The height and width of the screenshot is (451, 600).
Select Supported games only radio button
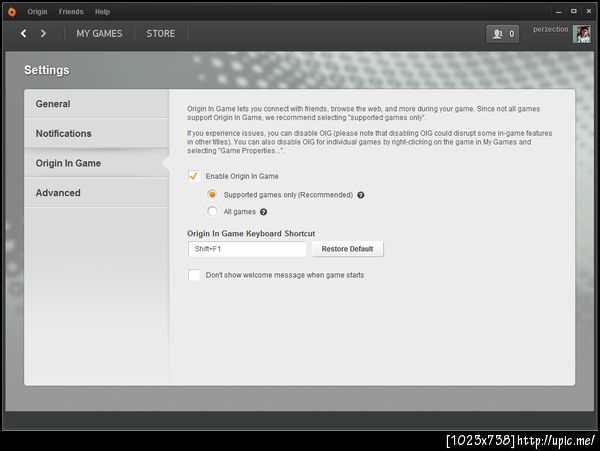click(212, 194)
